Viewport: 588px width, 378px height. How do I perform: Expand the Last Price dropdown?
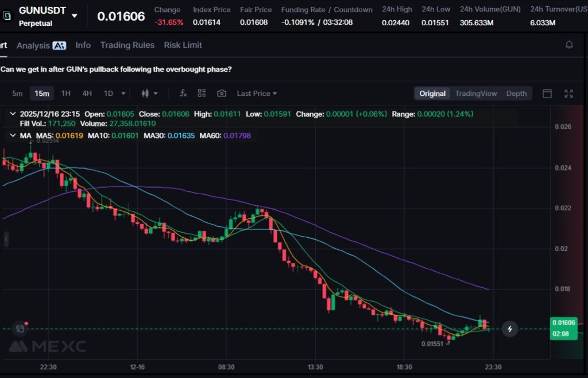click(257, 93)
